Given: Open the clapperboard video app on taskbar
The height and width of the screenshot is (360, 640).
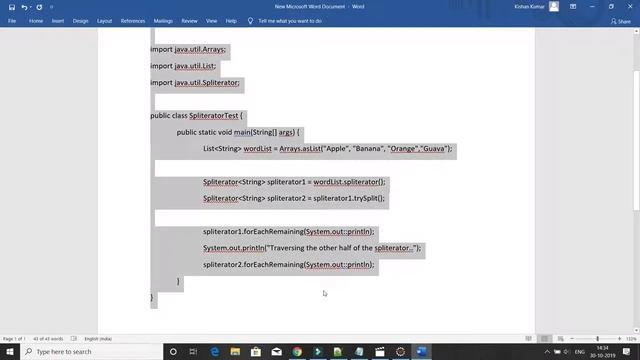Looking at the screenshot, I should [x=380, y=351].
